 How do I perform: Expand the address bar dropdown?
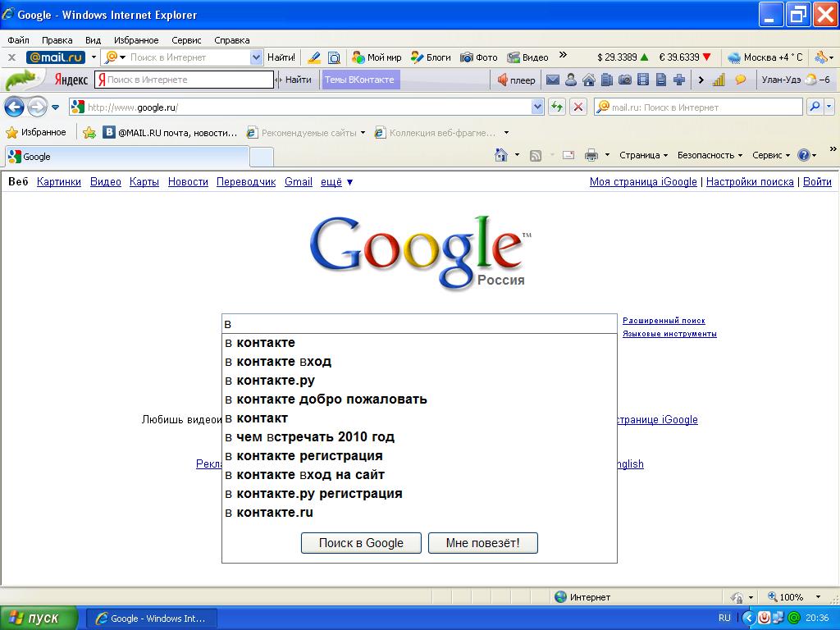click(x=537, y=107)
